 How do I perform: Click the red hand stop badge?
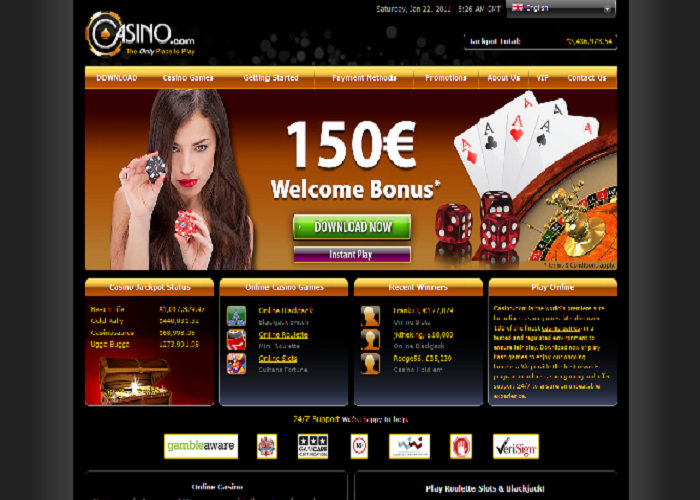pyautogui.click(x=461, y=446)
